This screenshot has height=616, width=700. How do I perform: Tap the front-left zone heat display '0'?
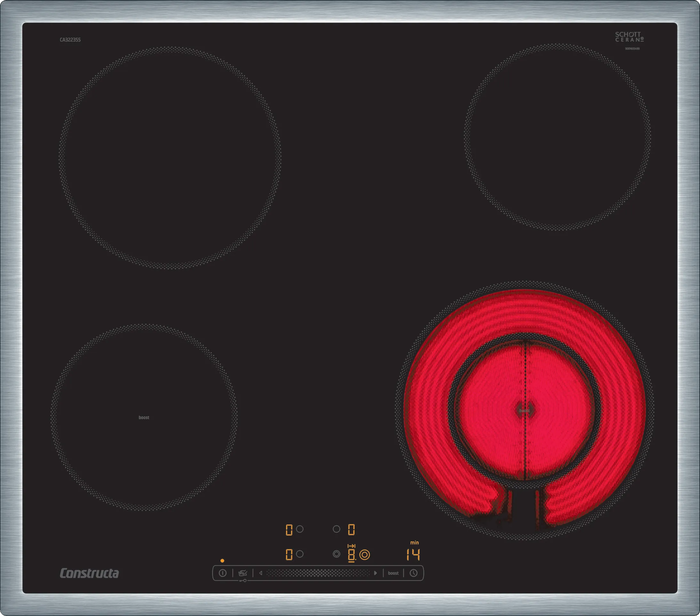tap(289, 554)
